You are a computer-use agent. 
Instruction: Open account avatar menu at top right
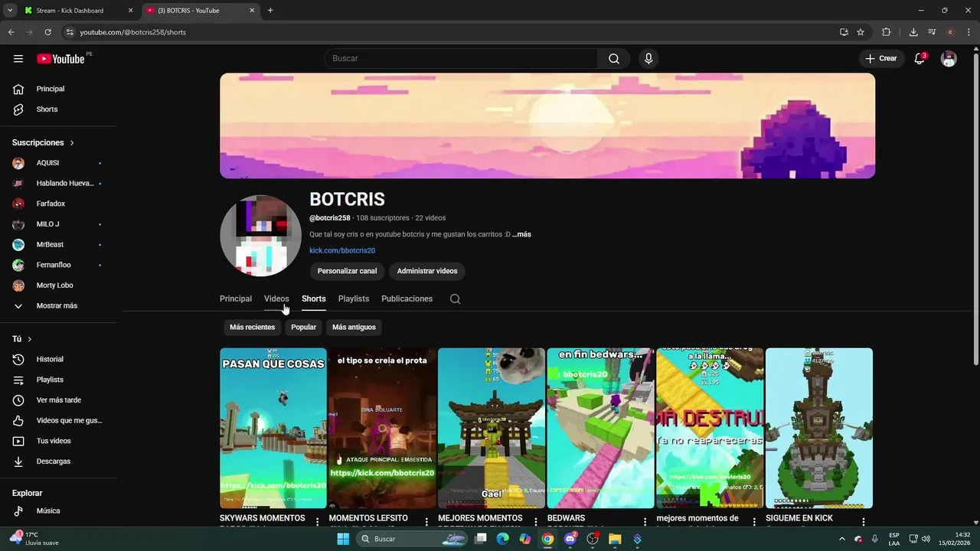click(949, 59)
